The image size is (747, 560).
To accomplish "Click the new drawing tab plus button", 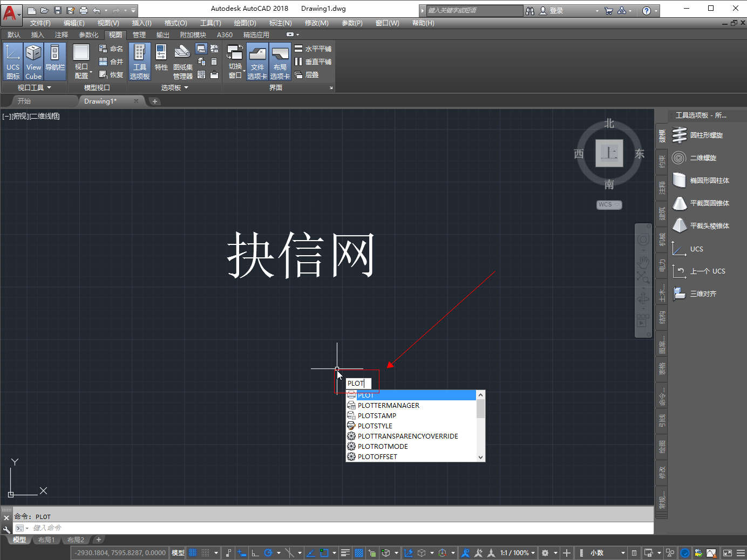I will 155,101.
